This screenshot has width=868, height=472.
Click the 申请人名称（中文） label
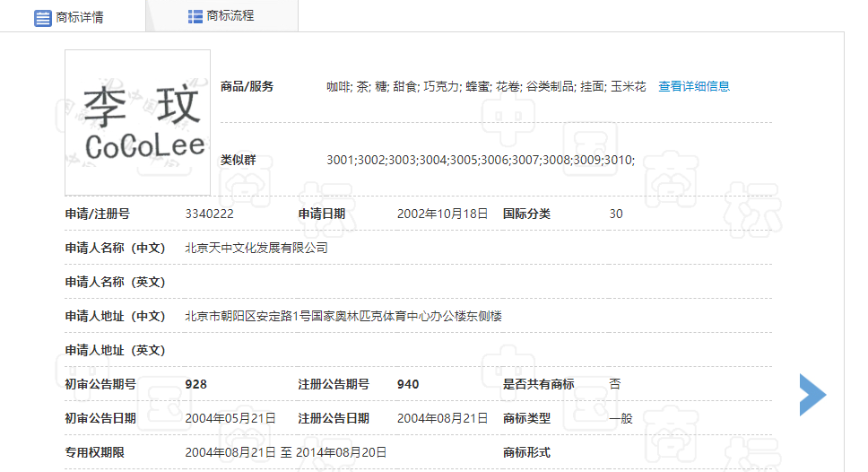coord(115,249)
